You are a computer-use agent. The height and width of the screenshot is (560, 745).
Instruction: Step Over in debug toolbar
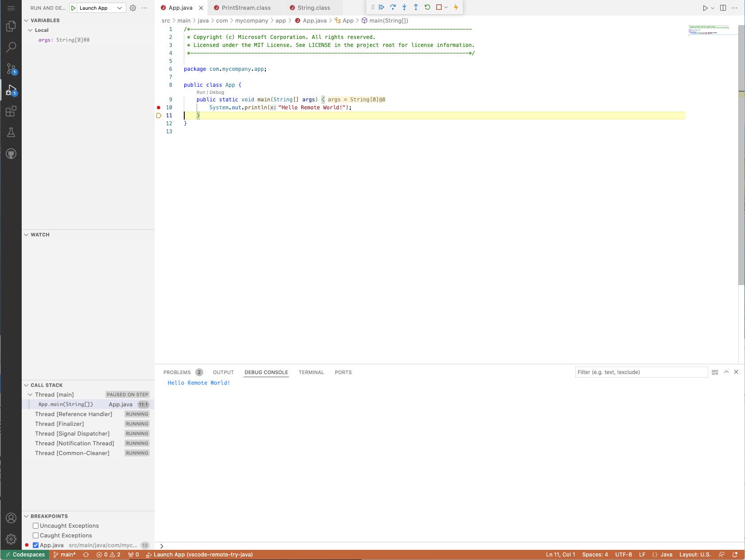[x=393, y=7]
